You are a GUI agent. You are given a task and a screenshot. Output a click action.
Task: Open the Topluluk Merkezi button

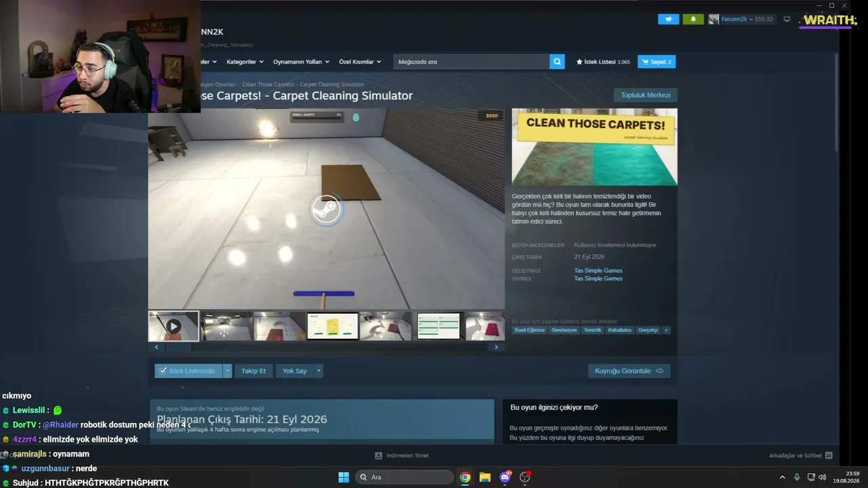coord(646,95)
